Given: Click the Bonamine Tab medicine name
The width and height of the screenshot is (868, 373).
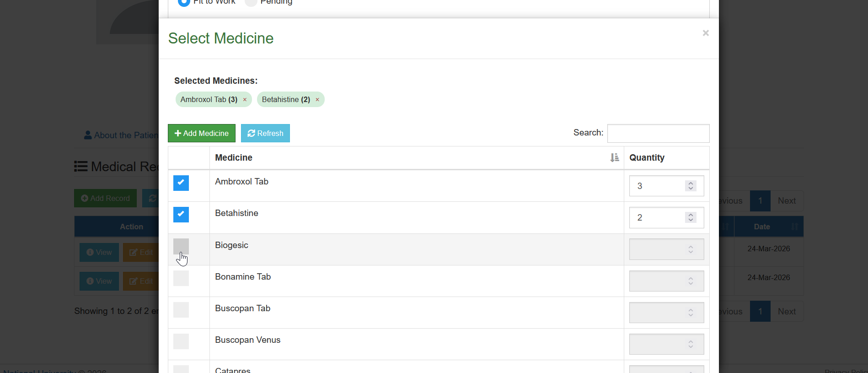Looking at the screenshot, I should click(x=243, y=277).
